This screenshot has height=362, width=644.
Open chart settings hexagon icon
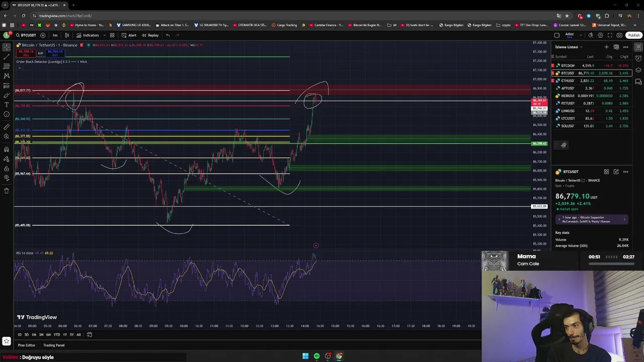600,35
